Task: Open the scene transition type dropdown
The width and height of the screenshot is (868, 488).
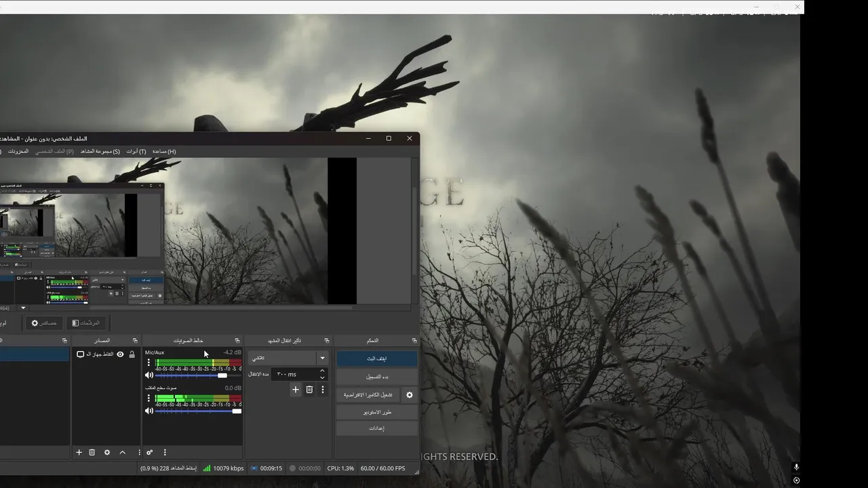Action: click(x=289, y=358)
